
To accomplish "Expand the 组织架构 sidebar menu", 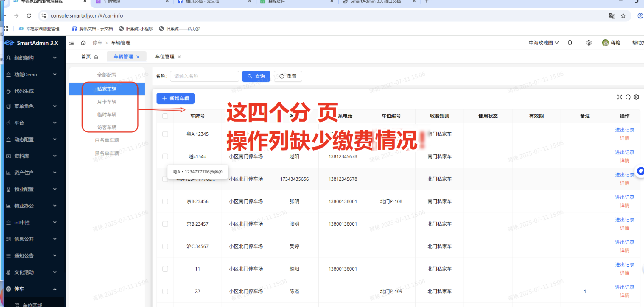I will click(33, 58).
